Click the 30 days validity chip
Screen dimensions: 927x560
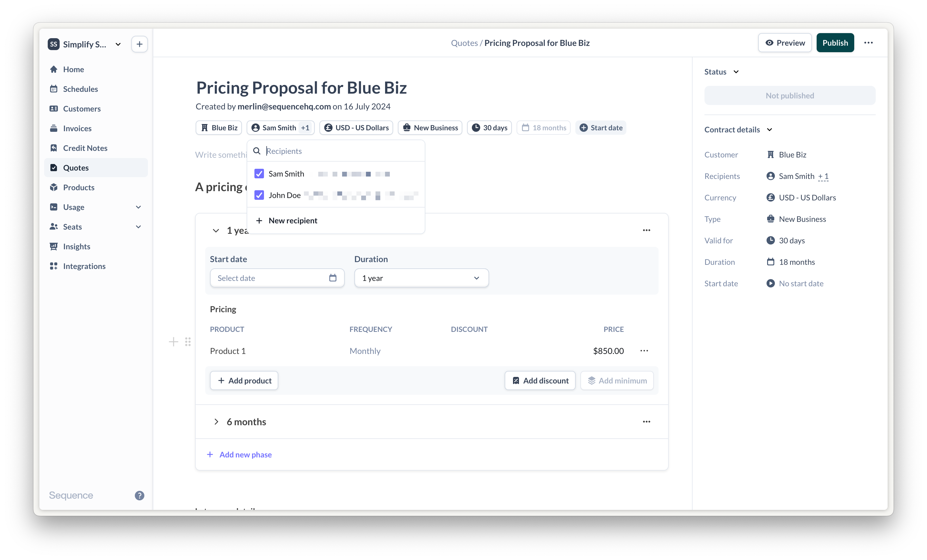pyautogui.click(x=489, y=128)
